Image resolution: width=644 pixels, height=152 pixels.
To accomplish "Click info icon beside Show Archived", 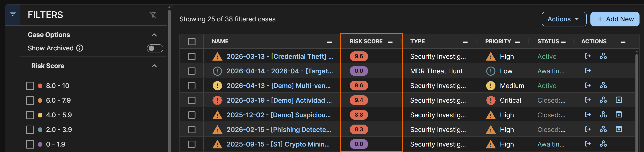I will tap(80, 48).
